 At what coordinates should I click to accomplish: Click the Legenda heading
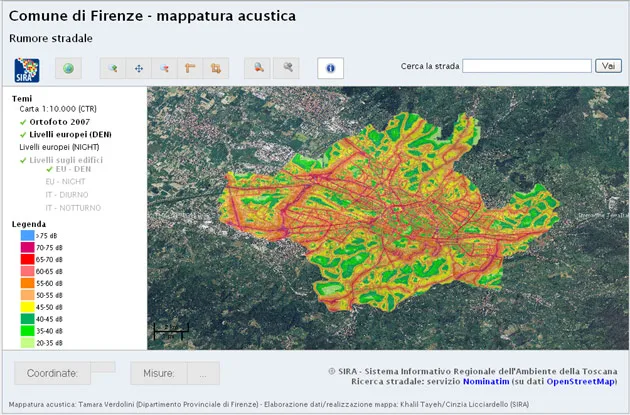click(x=29, y=224)
